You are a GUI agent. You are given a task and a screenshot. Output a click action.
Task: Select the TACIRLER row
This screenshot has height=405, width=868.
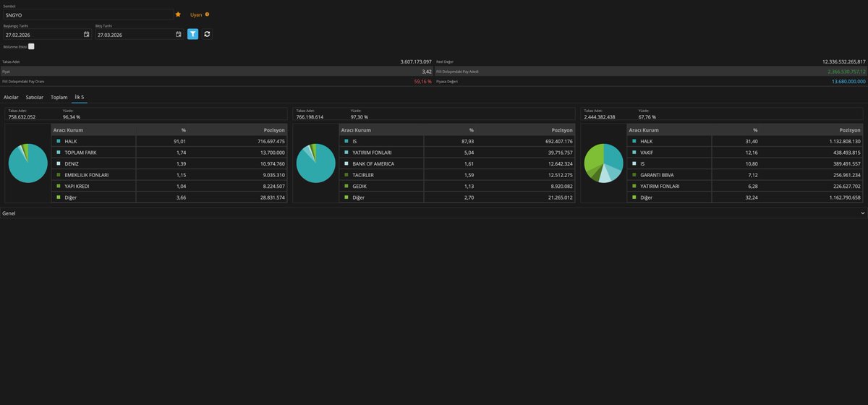[x=457, y=175]
